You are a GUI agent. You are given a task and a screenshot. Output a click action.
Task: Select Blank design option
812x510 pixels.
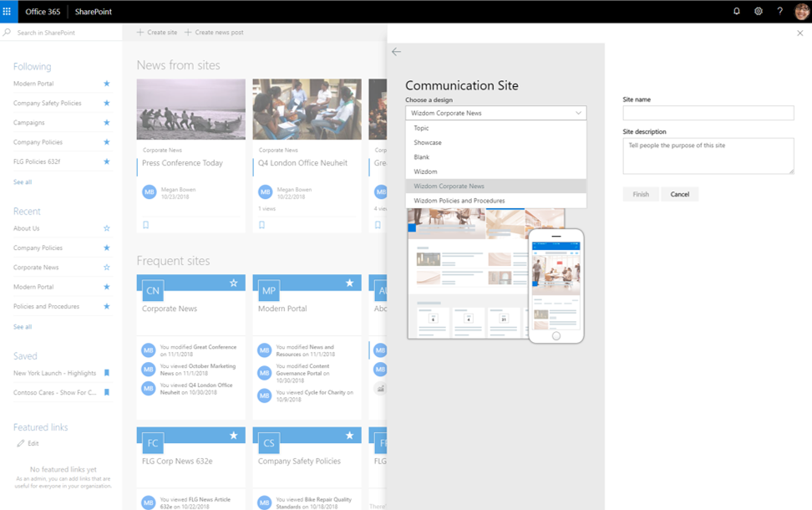click(x=495, y=157)
